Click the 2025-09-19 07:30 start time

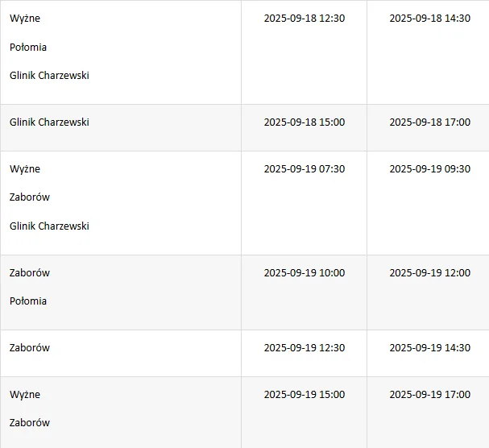[x=304, y=169]
